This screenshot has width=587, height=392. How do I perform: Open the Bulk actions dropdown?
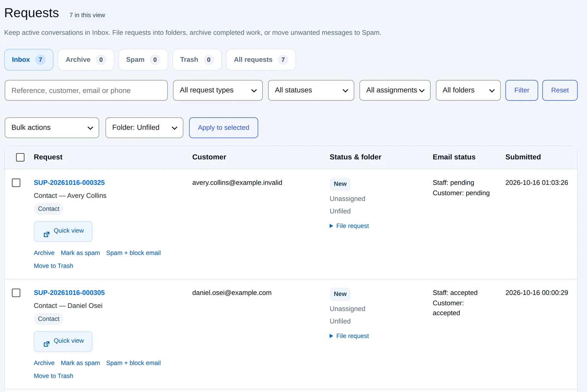52,128
